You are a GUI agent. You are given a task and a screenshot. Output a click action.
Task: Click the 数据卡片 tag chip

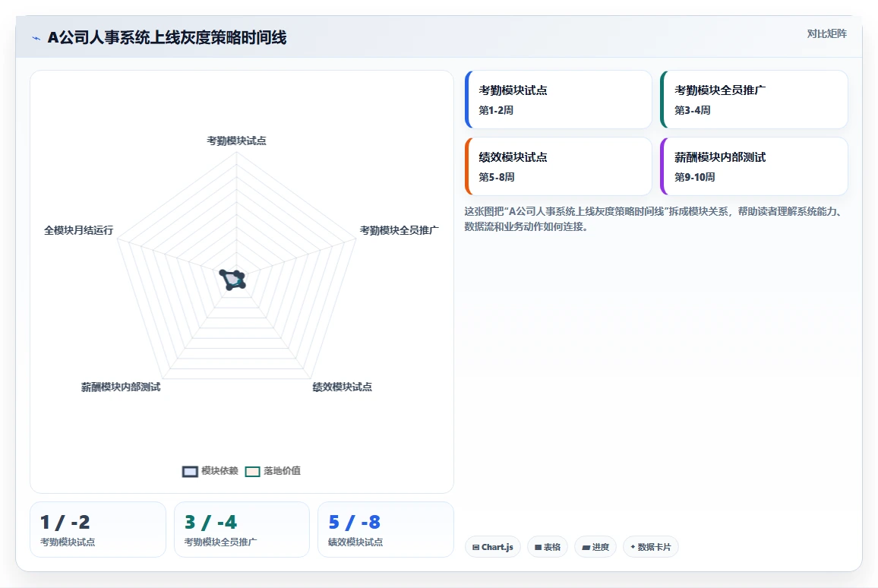coord(651,547)
